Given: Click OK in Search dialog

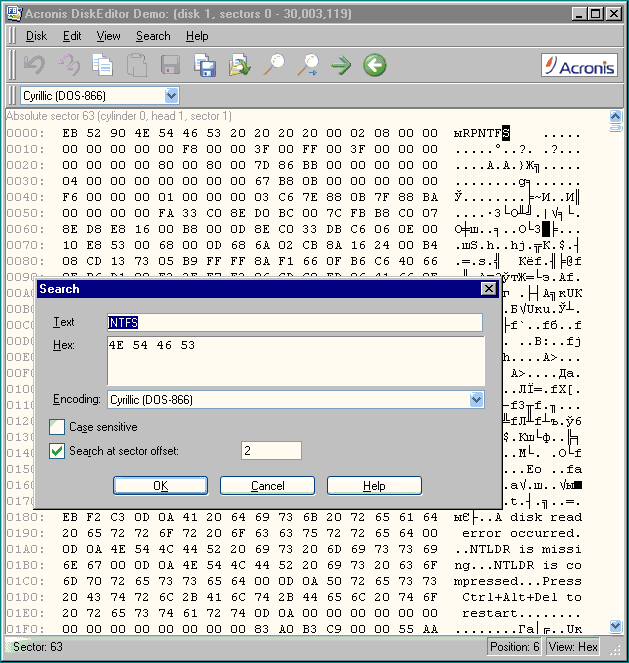Looking at the screenshot, I should click(x=161, y=485).
